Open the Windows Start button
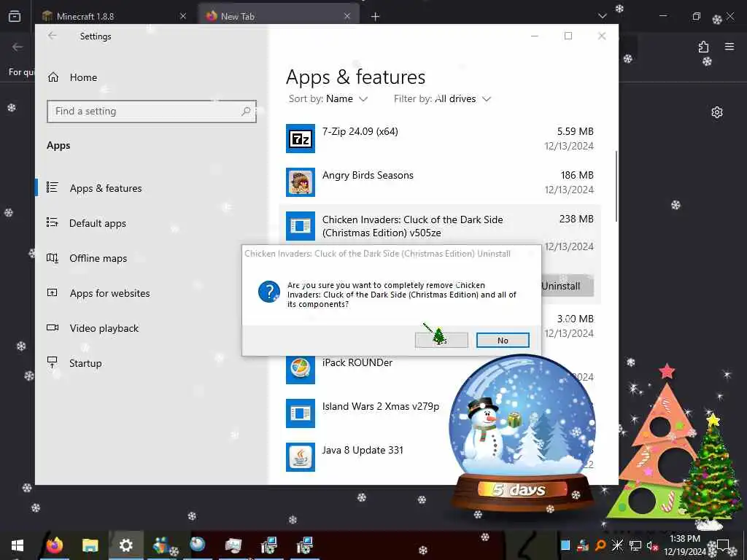Screen dimensions: 747x560 click(18, 545)
